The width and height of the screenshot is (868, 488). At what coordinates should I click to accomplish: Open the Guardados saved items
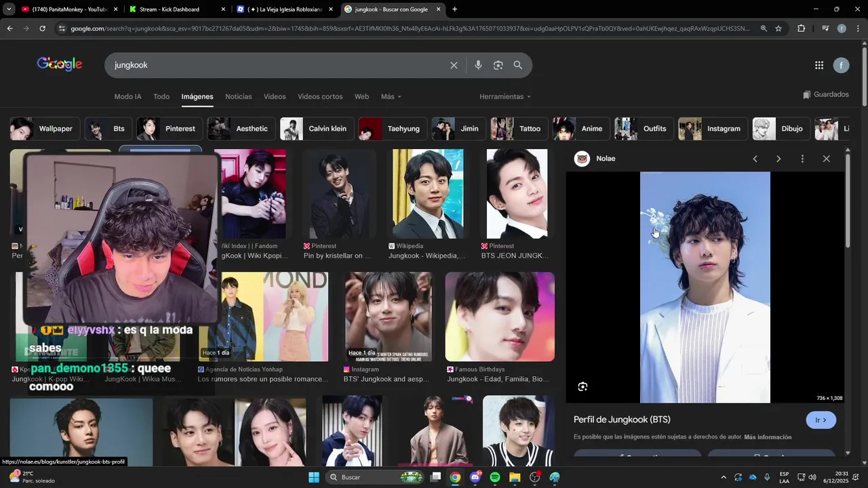pos(825,95)
